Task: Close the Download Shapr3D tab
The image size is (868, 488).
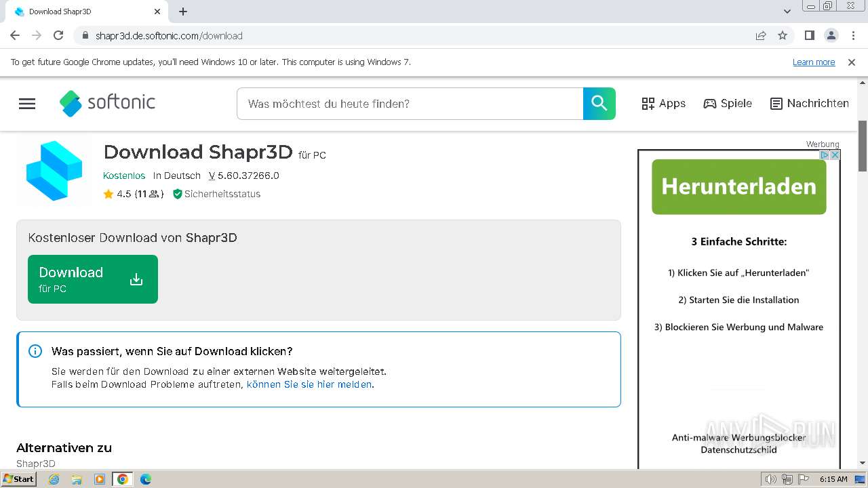Action: [157, 12]
